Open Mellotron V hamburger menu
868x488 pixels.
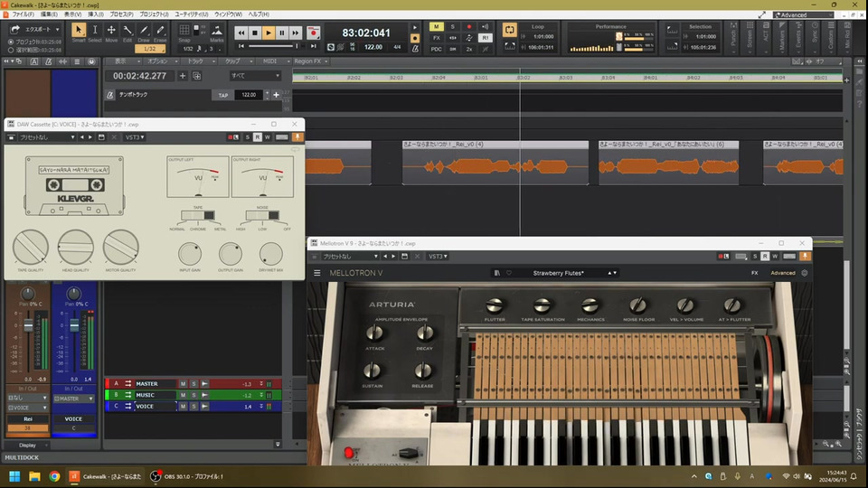pyautogui.click(x=317, y=273)
